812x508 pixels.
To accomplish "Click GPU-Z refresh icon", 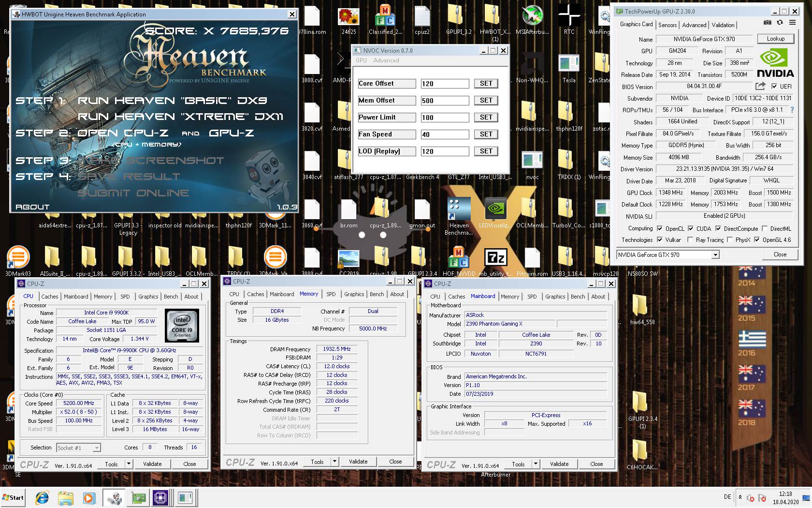I will tap(780, 23).
